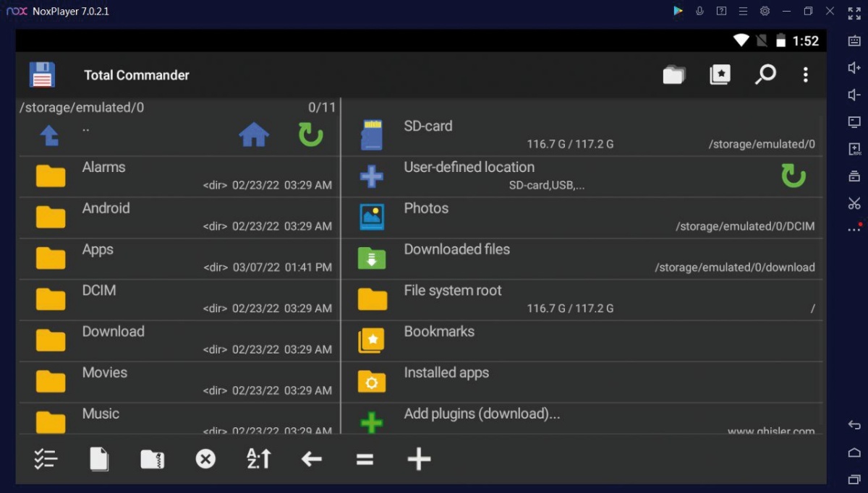Open the Photos location

(582, 218)
